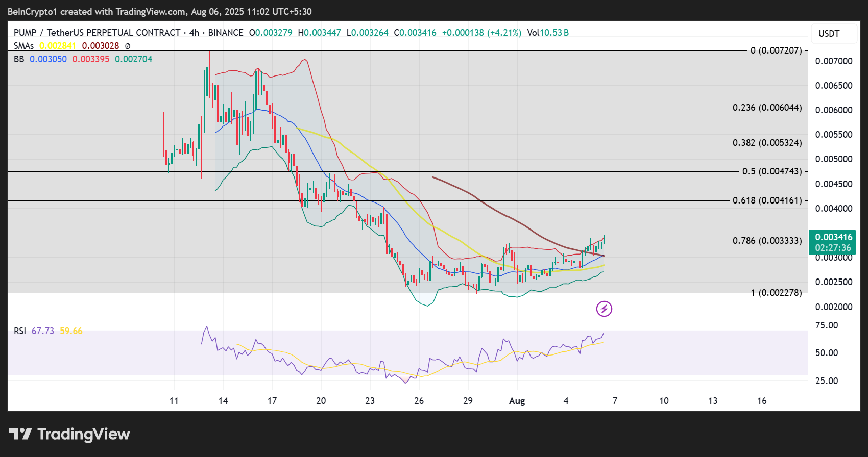Click the PUMP / TetherUS PERPETUAL CONTRACT title
Screen dimensions: 868x457
click(x=97, y=33)
